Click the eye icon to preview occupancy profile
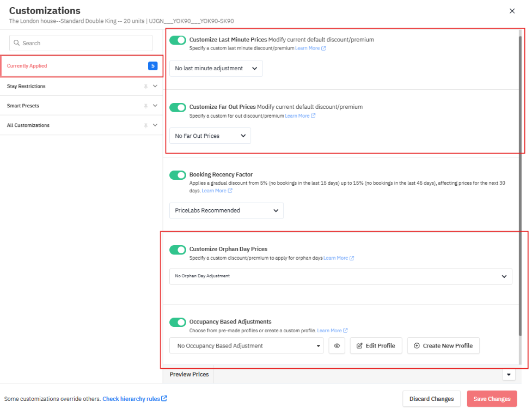Viewport: 532px width, 408px height. [x=337, y=346]
